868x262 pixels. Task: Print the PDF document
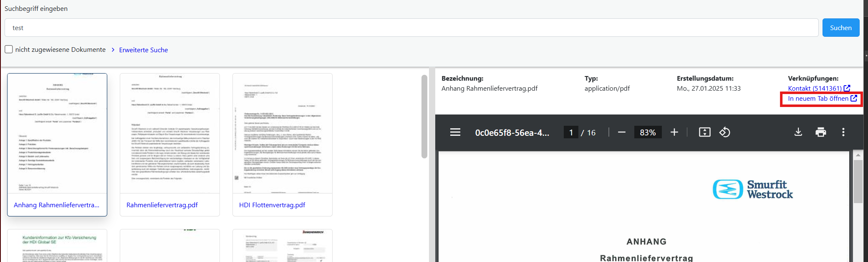[820, 132]
